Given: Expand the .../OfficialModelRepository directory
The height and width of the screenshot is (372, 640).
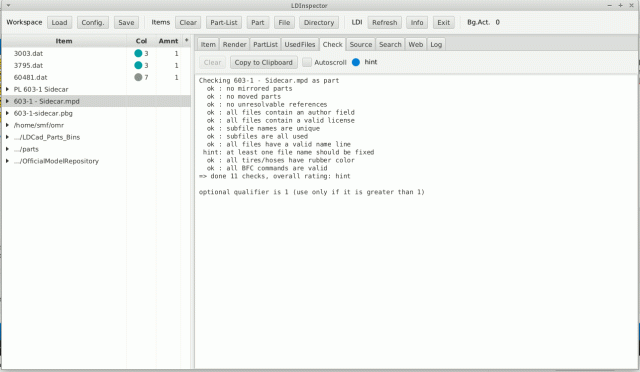Looking at the screenshot, I should point(7,161).
